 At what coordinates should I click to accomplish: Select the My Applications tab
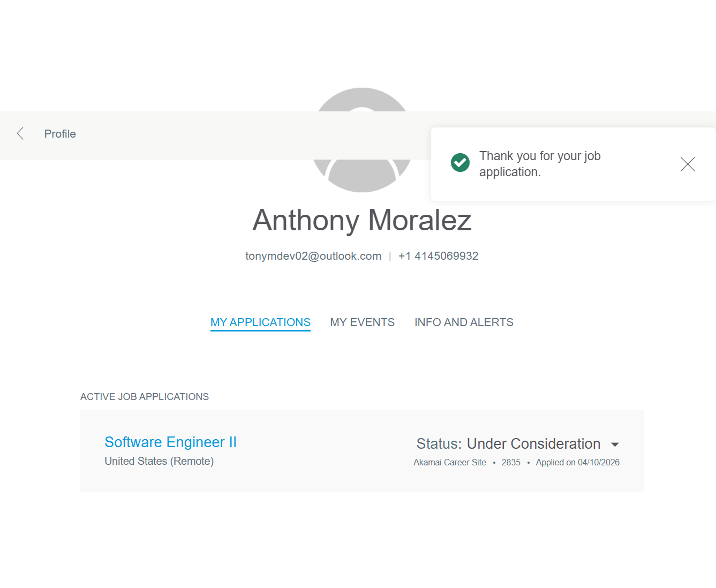[x=260, y=322]
